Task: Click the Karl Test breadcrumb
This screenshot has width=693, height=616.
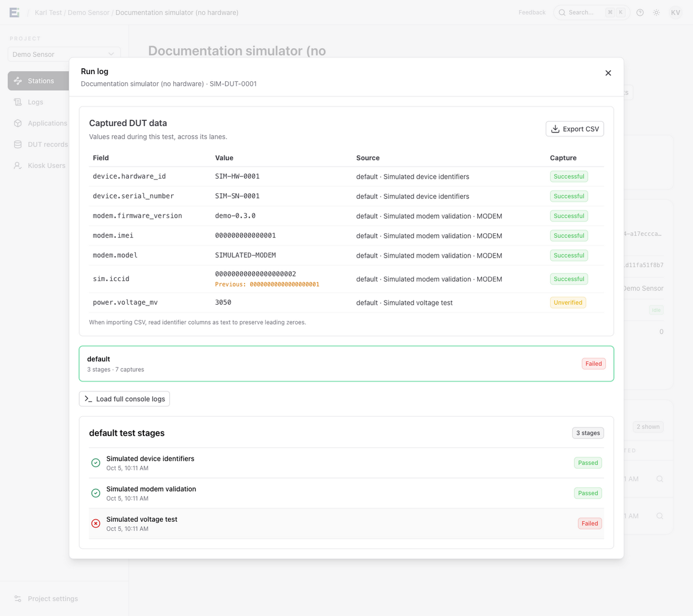Action: 48,12
